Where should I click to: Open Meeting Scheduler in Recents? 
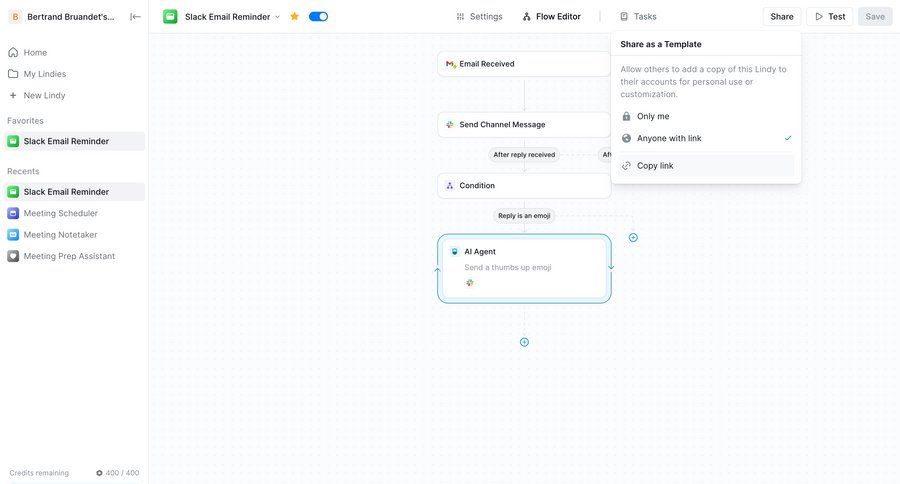(74, 213)
